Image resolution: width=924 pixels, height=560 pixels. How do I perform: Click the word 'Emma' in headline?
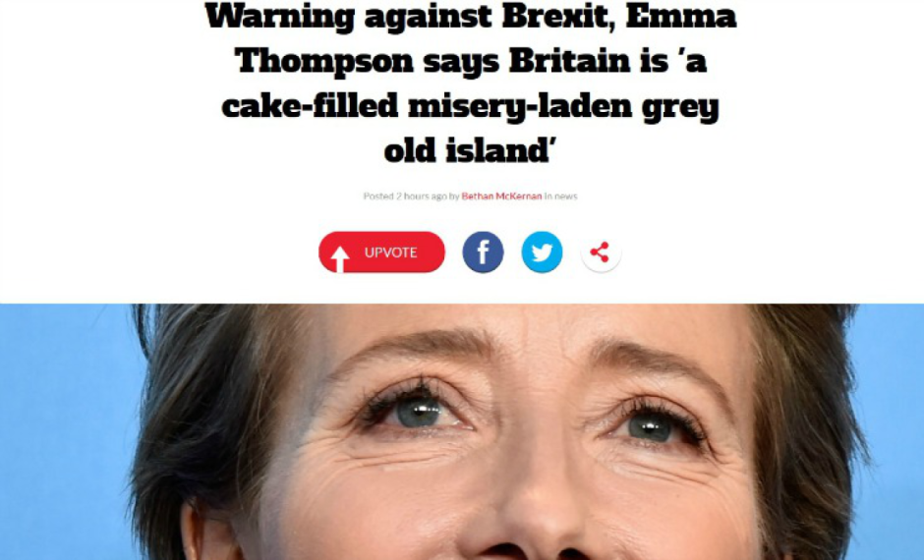[680, 16]
